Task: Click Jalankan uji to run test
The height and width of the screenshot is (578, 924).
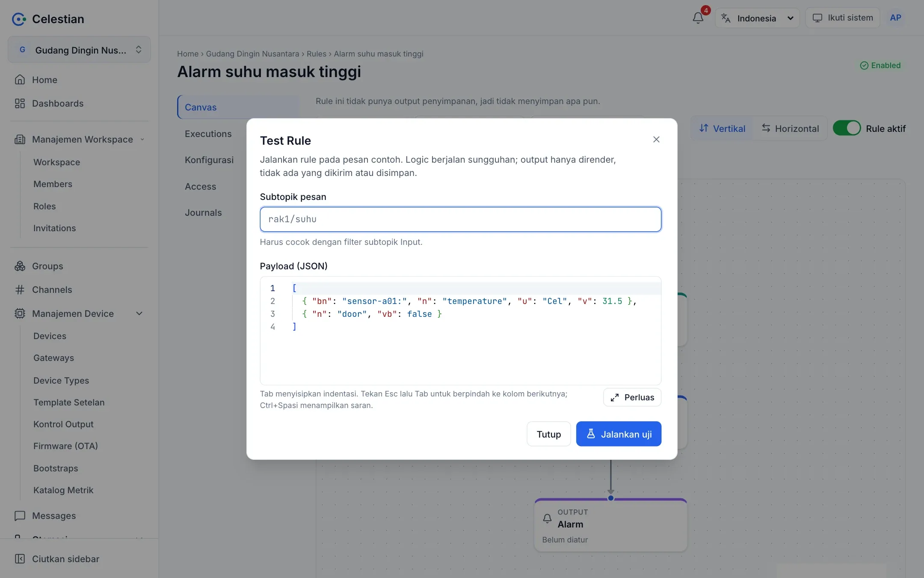Action: pos(619,434)
